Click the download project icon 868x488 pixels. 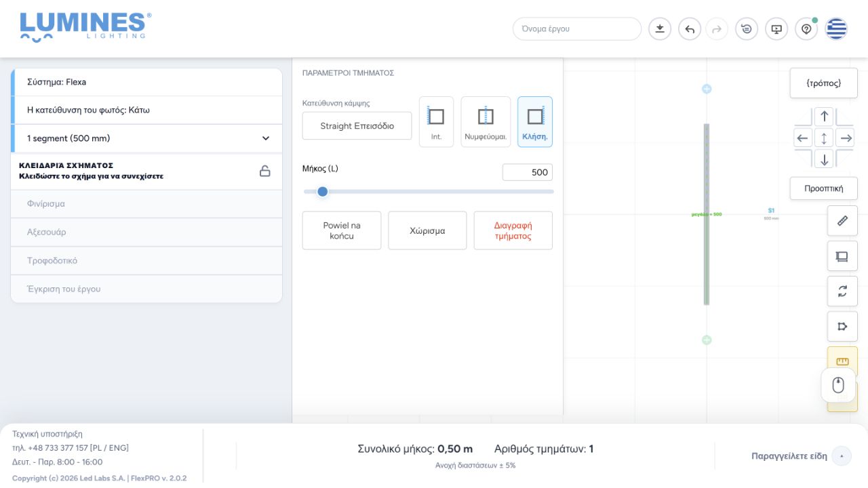tap(659, 29)
